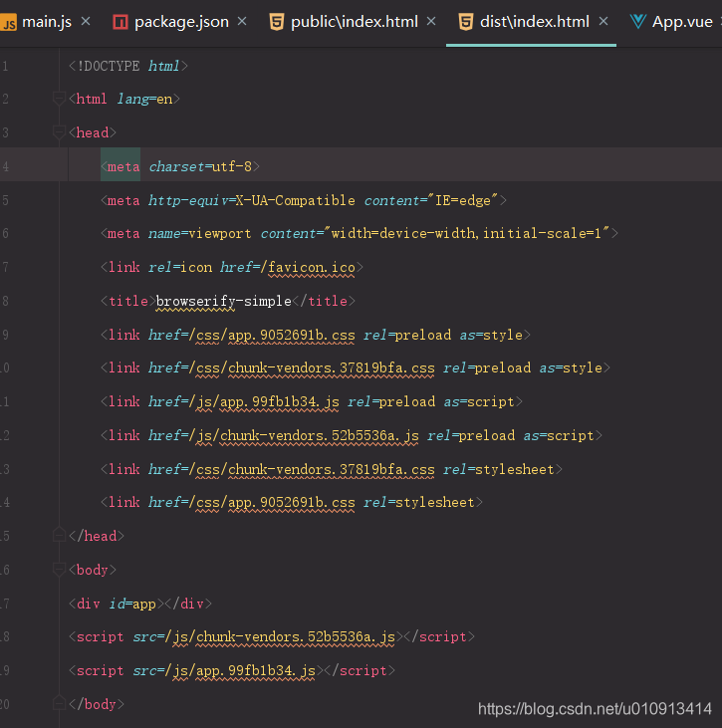Image resolution: width=722 pixels, height=728 pixels.
Task: Collapse the html tag fold marker
Action: (59, 99)
